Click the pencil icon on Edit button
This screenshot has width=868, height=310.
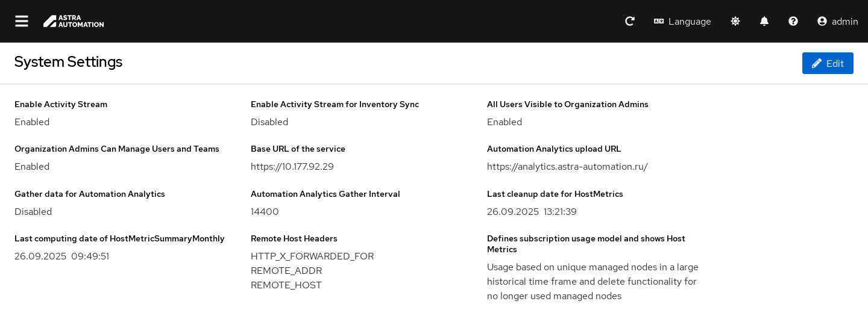click(x=817, y=63)
